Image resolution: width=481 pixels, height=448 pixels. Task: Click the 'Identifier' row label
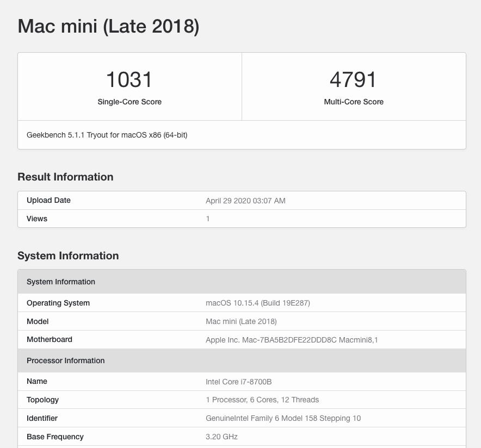tap(42, 418)
